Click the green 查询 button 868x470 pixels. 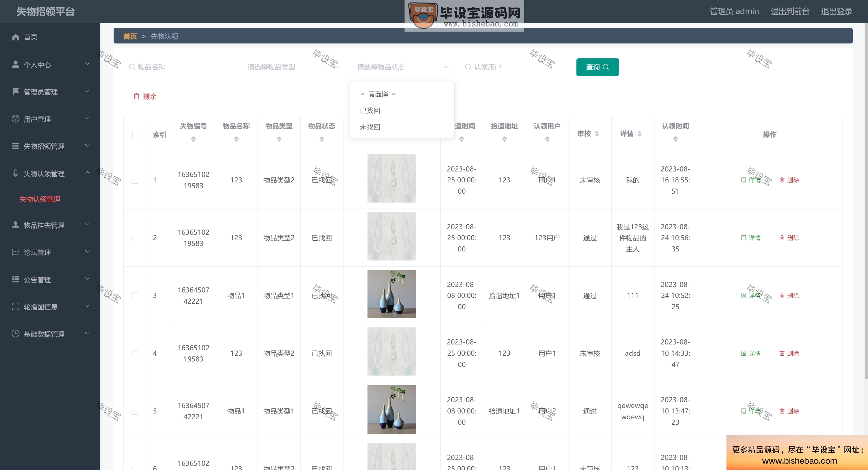(597, 67)
